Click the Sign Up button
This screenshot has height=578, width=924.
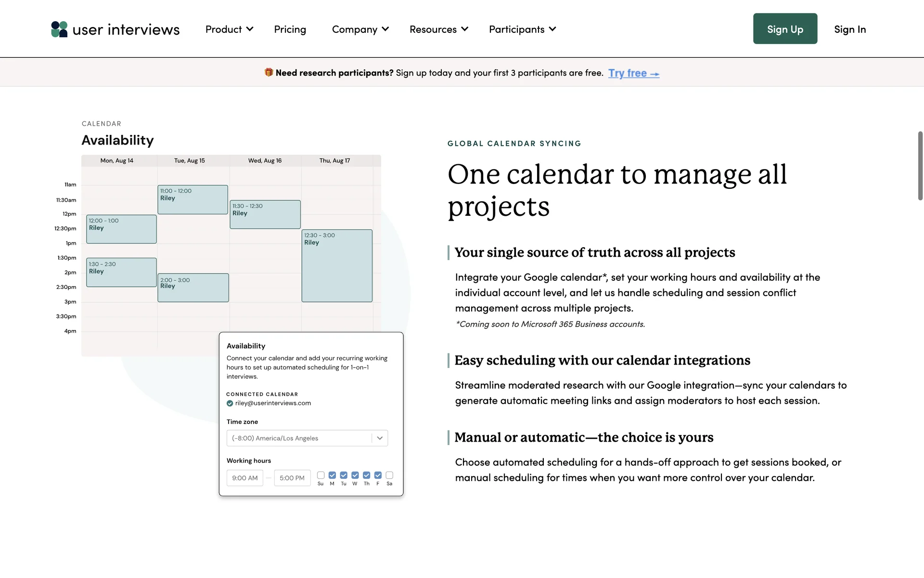tap(785, 29)
